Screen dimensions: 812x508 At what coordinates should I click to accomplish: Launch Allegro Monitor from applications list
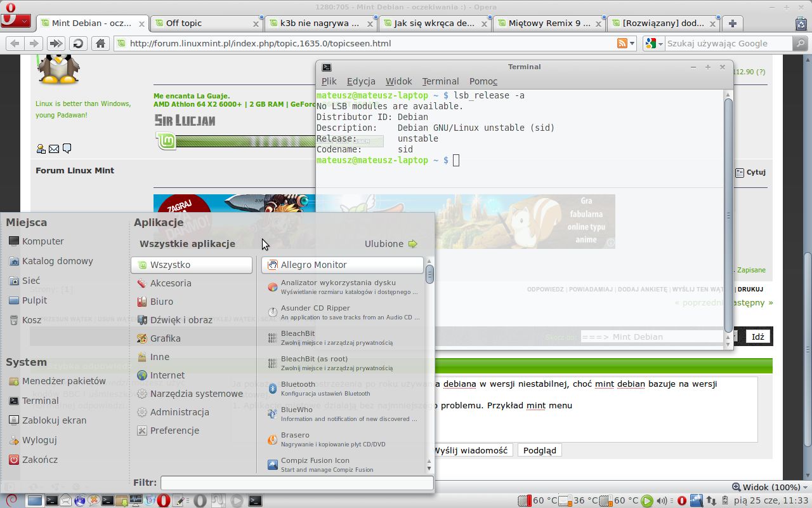(x=343, y=265)
